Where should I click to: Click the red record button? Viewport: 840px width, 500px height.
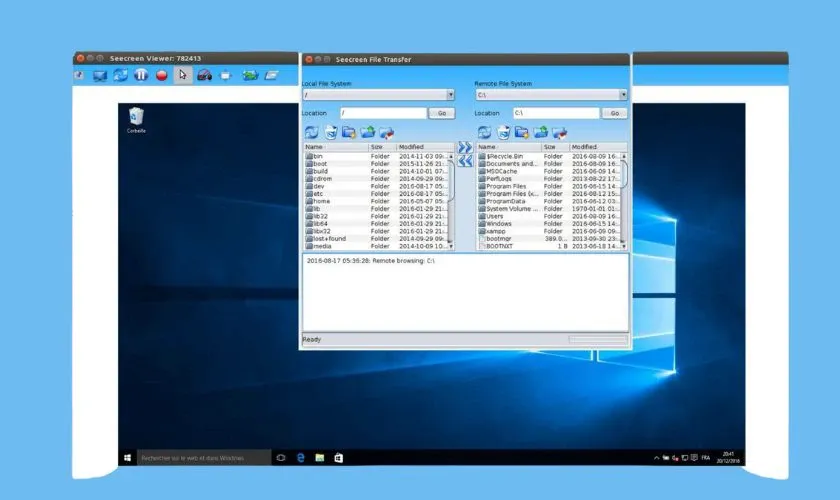[x=161, y=74]
